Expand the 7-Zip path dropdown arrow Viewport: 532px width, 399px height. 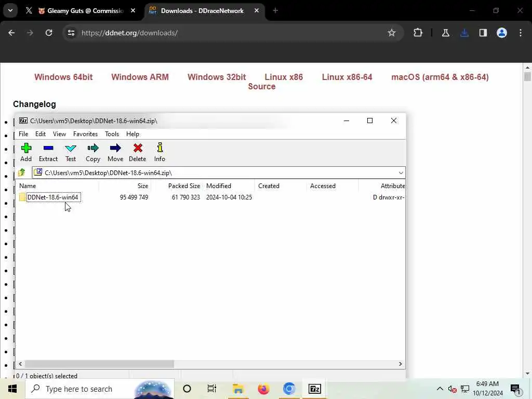pyautogui.click(x=401, y=172)
